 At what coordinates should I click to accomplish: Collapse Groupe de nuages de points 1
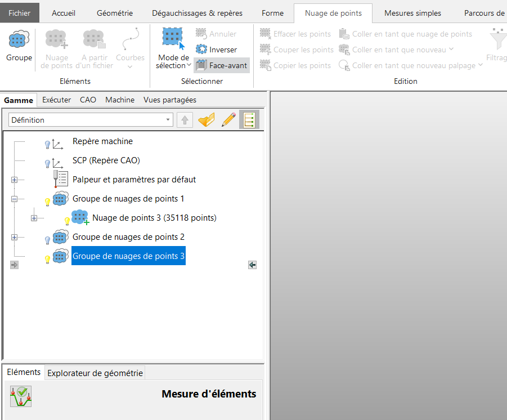tap(14, 199)
